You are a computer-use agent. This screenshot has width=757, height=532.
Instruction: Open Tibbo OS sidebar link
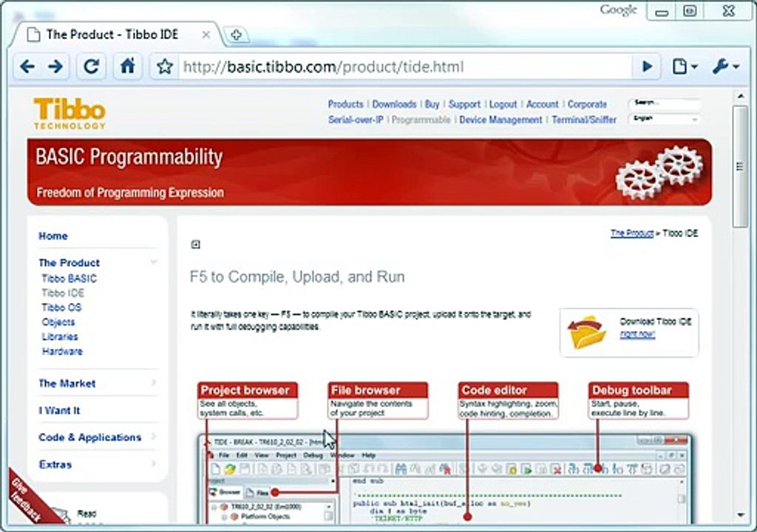pos(61,307)
